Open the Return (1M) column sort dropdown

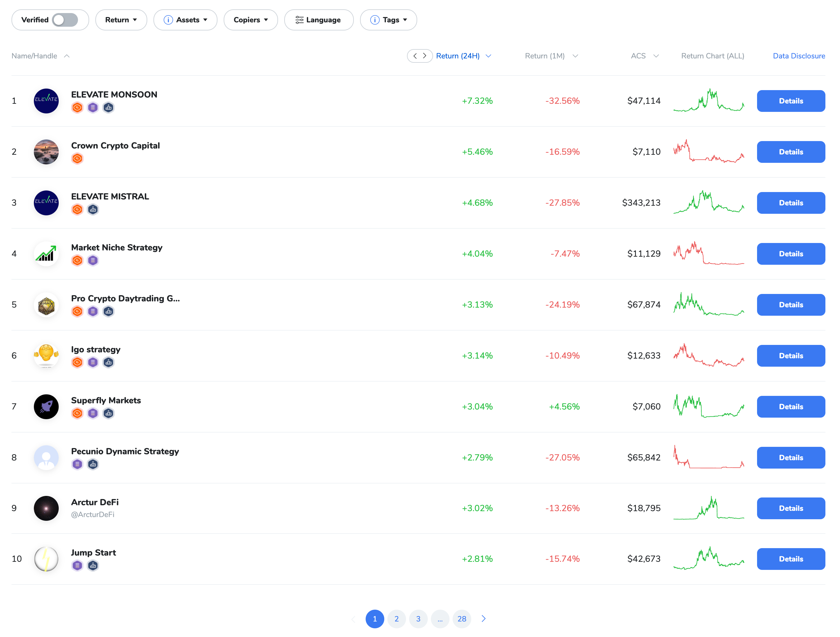551,56
